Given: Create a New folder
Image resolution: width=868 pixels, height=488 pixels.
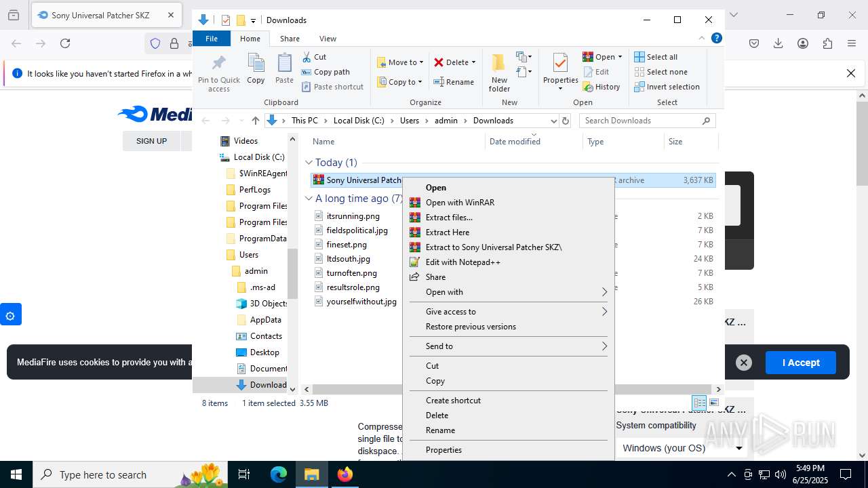Looking at the screenshot, I should click(x=499, y=73).
